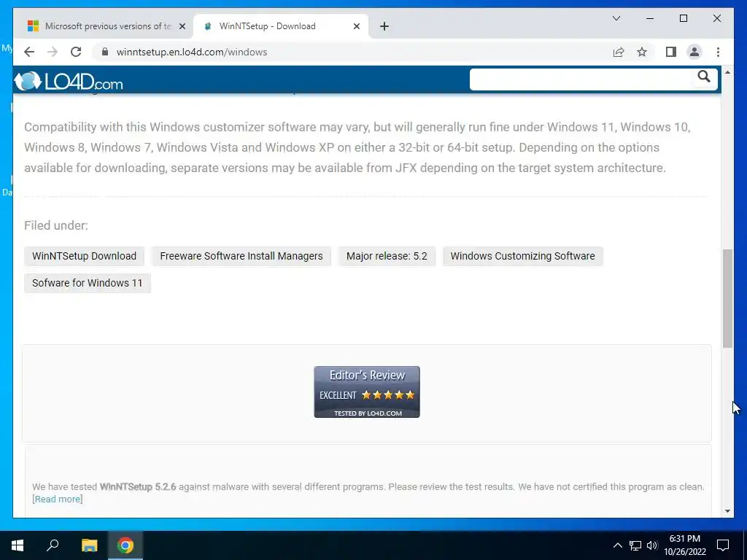This screenshot has width=747, height=560.
Task: Open a new browser tab
Action: pyautogui.click(x=384, y=26)
